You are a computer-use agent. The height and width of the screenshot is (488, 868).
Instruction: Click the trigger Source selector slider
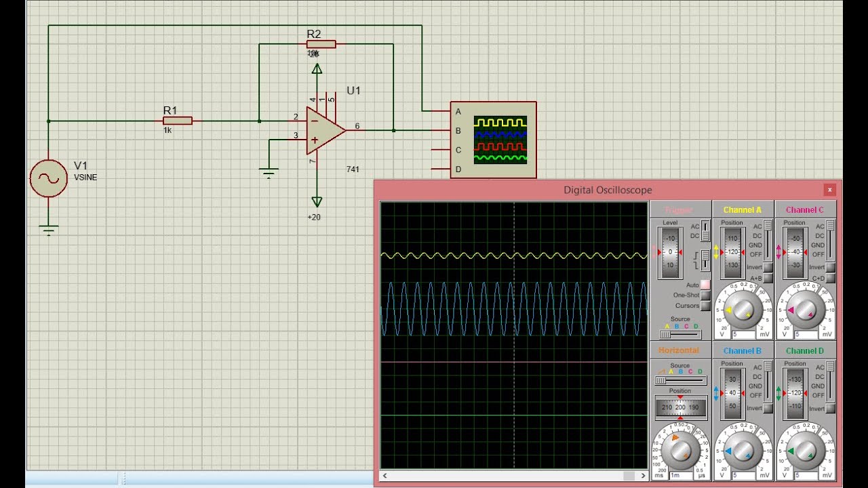point(680,334)
